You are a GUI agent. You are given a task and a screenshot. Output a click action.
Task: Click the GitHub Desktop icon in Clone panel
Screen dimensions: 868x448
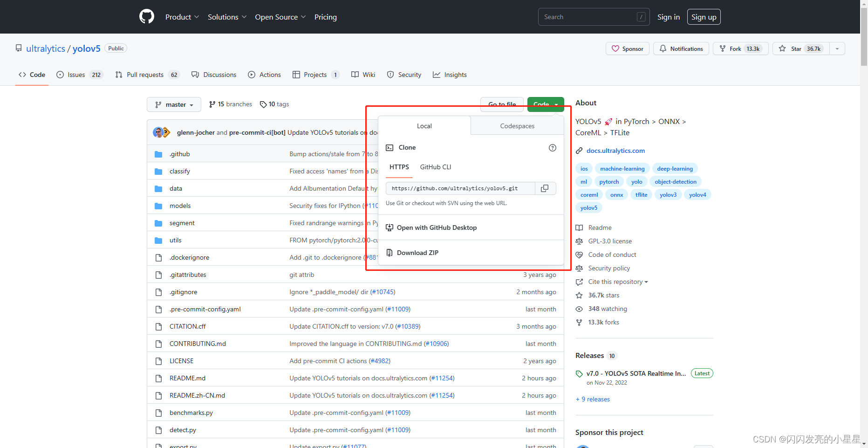[x=390, y=227]
